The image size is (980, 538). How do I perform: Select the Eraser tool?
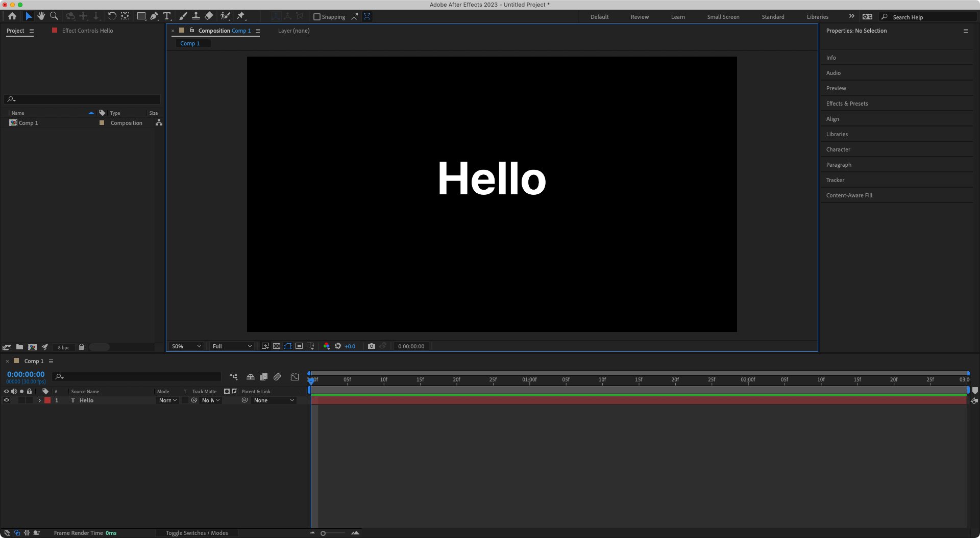tap(209, 16)
